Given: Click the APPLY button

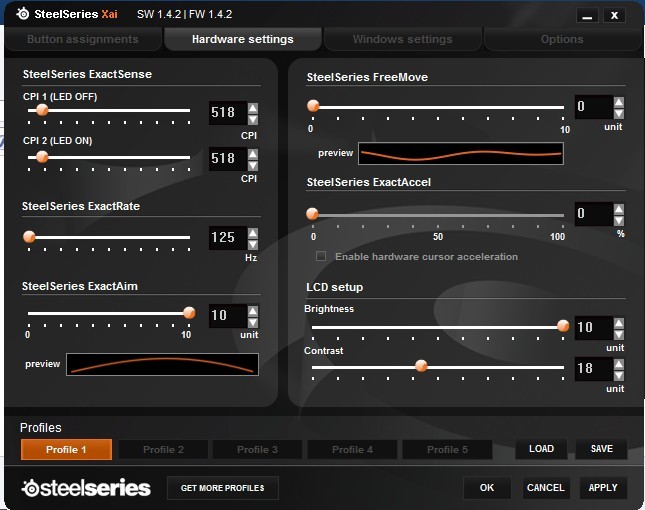Looking at the screenshot, I should (x=603, y=487).
